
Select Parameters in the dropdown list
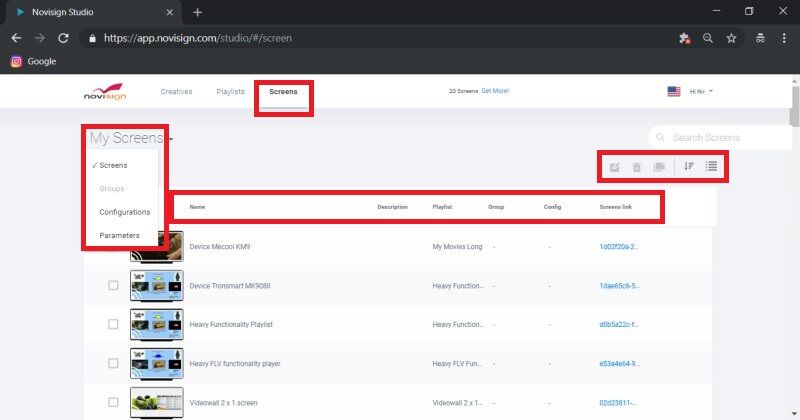tap(120, 236)
